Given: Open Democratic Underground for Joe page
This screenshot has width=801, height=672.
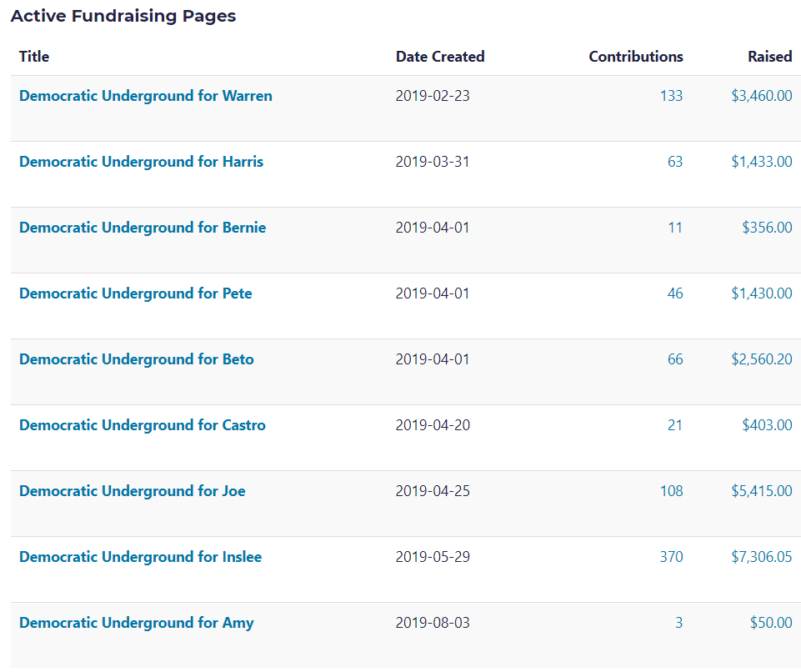Looking at the screenshot, I should pos(133,491).
